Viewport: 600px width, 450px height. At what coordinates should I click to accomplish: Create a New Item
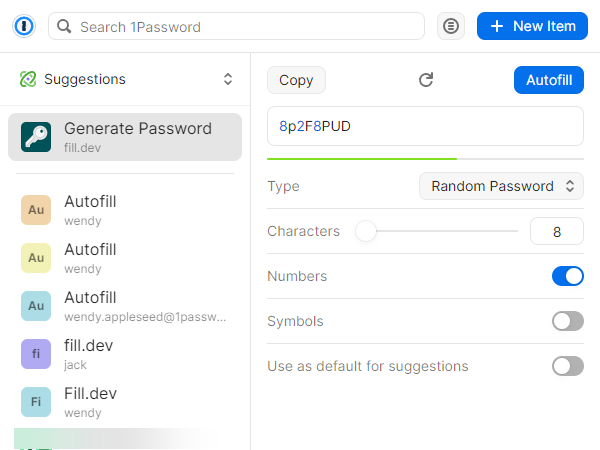point(532,26)
